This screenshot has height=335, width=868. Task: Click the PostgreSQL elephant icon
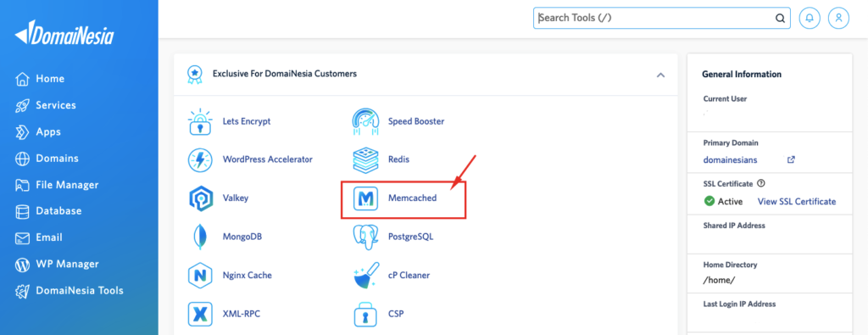tap(365, 237)
